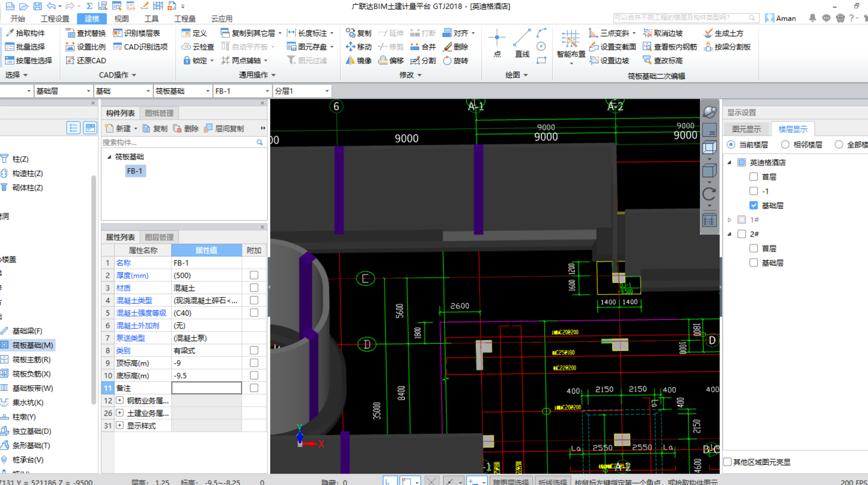This screenshot has height=485, width=868.
Task: Click the 复制 copy tool in modify group
Action: [x=359, y=33]
